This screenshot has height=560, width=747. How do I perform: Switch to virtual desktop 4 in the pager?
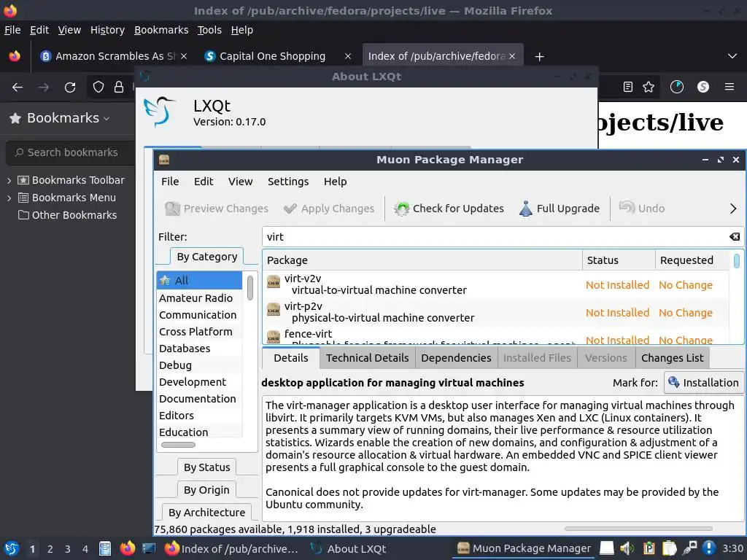pyautogui.click(x=85, y=549)
